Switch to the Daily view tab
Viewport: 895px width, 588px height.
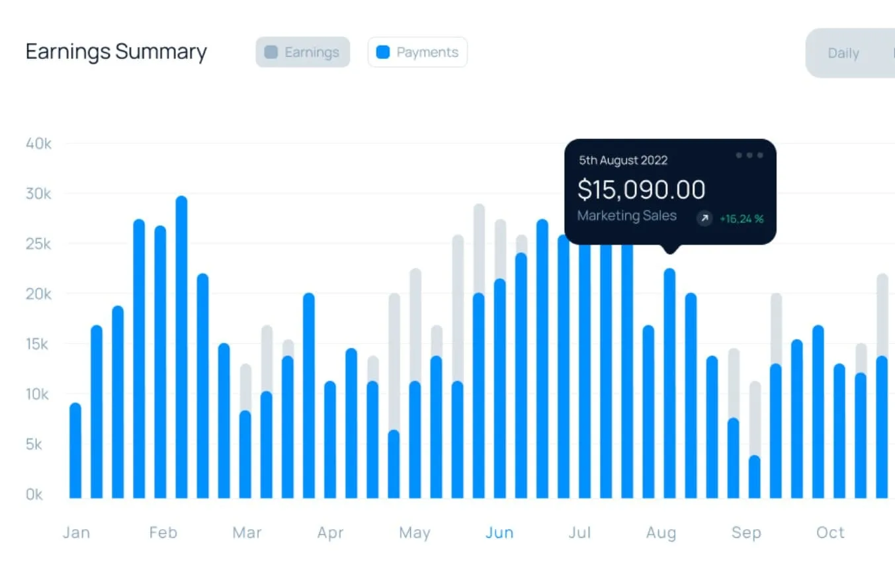tap(843, 54)
